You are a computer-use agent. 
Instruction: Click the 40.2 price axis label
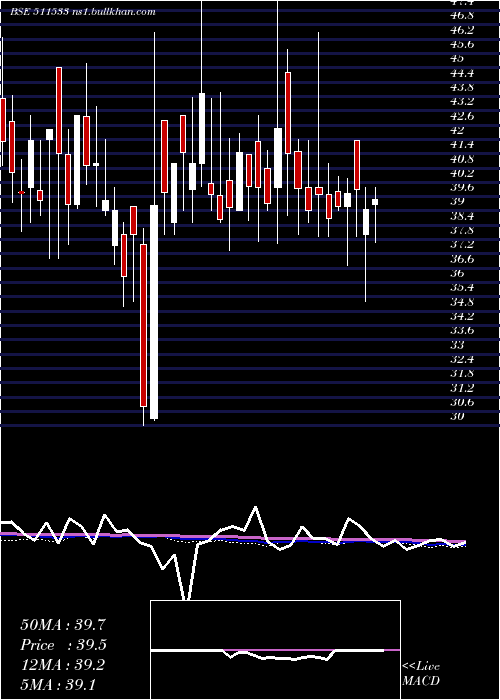tap(462, 173)
